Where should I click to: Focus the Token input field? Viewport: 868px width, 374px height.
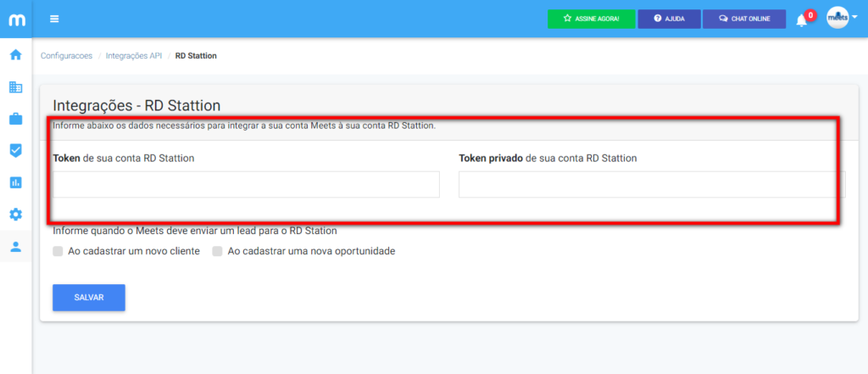tap(246, 184)
